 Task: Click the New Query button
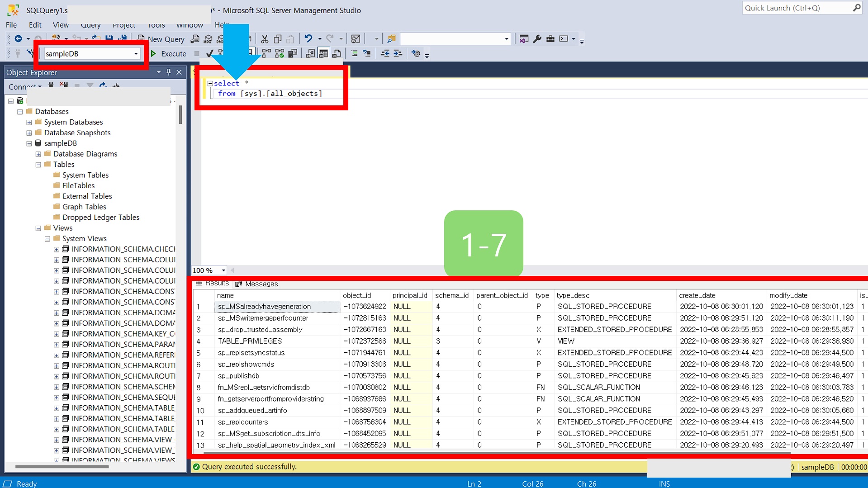click(x=161, y=39)
